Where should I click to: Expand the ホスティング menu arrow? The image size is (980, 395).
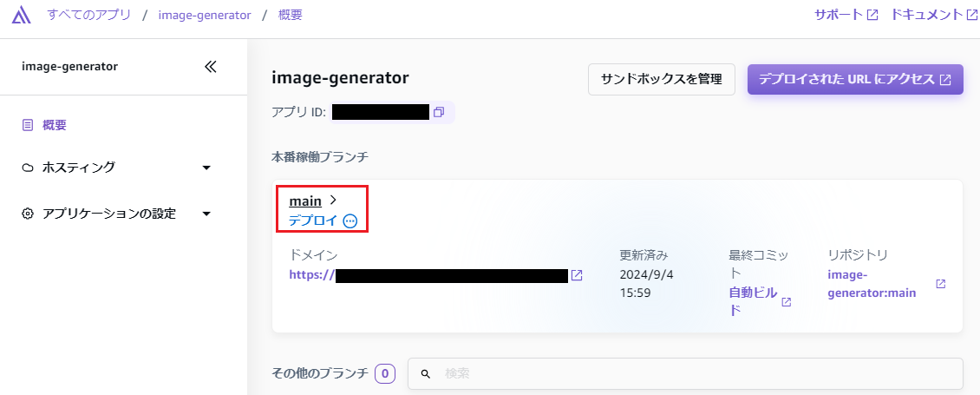(x=206, y=168)
